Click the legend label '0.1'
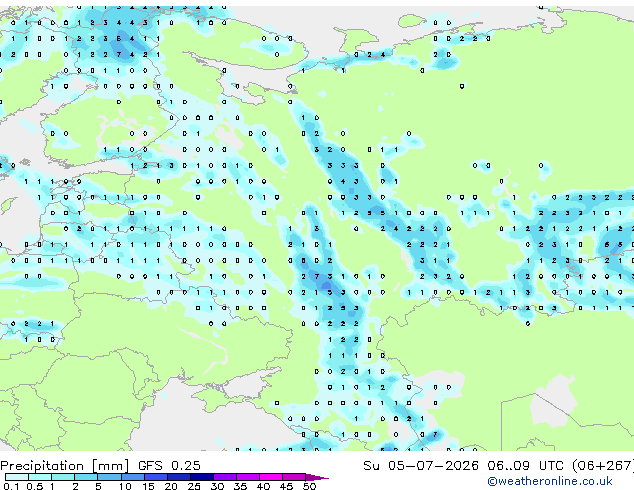 [9, 486]
